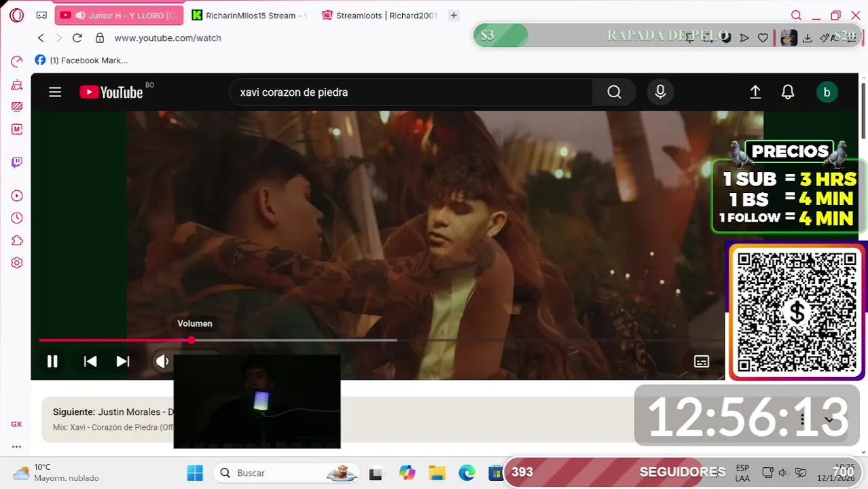Open the weather widget showing 10°C
Image resolution: width=868 pixels, height=489 pixels.
click(57, 473)
